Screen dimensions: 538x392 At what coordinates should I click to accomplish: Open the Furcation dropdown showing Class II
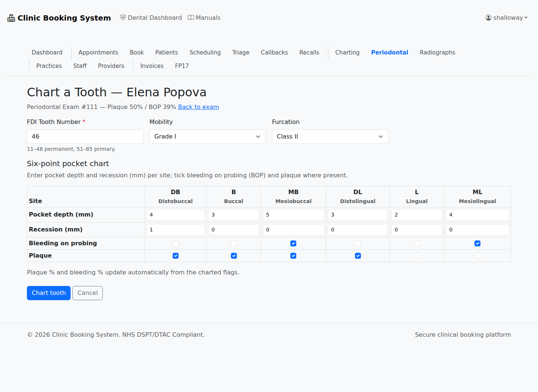click(330, 137)
